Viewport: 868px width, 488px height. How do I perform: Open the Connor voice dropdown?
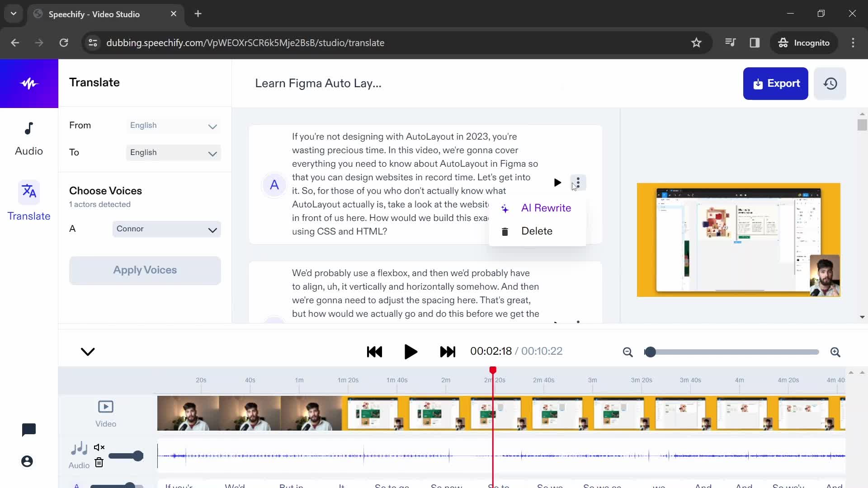click(166, 229)
